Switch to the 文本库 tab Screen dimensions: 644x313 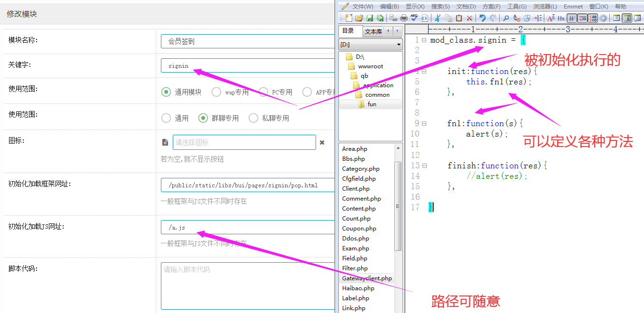[x=373, y=31]
